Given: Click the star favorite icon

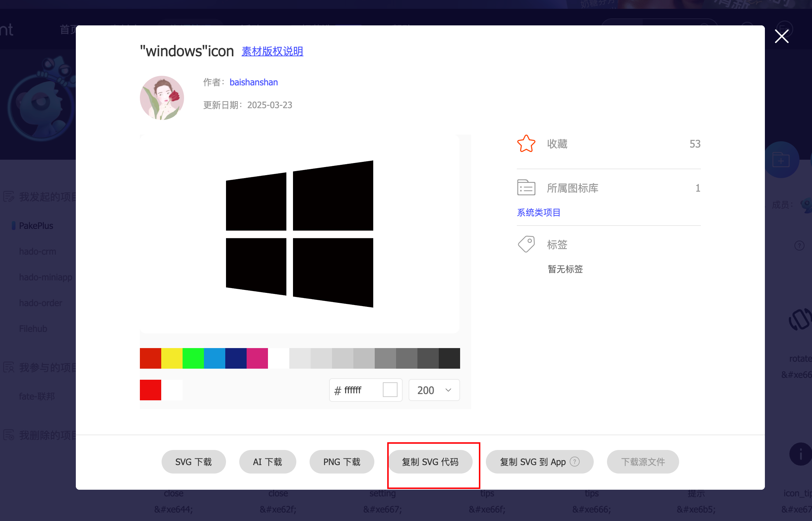Looking at the screenshot, I should 526,143.
